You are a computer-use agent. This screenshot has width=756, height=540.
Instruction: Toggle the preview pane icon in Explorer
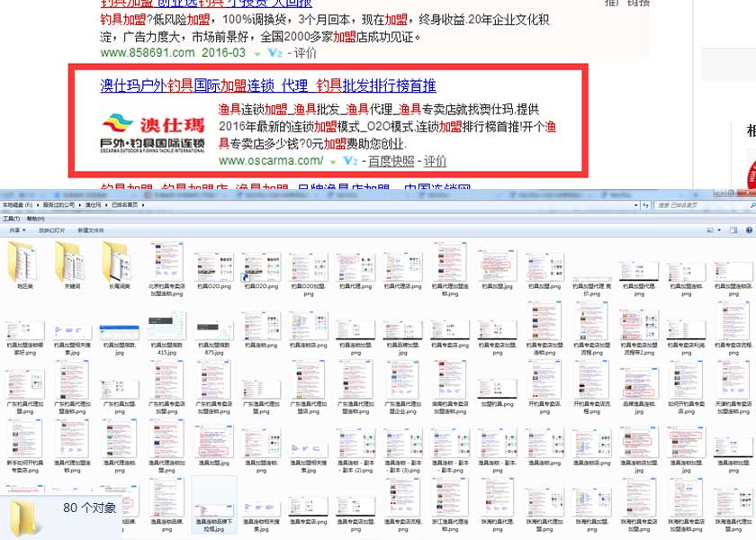(733, 230)
